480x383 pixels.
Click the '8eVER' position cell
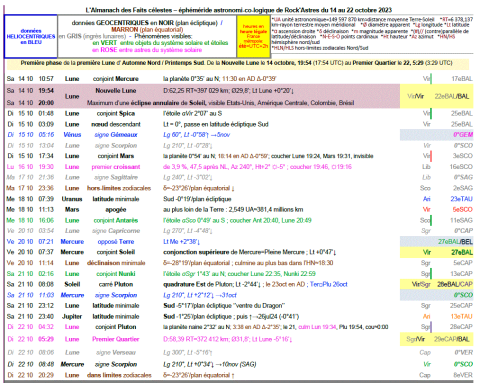coord(463,375)
